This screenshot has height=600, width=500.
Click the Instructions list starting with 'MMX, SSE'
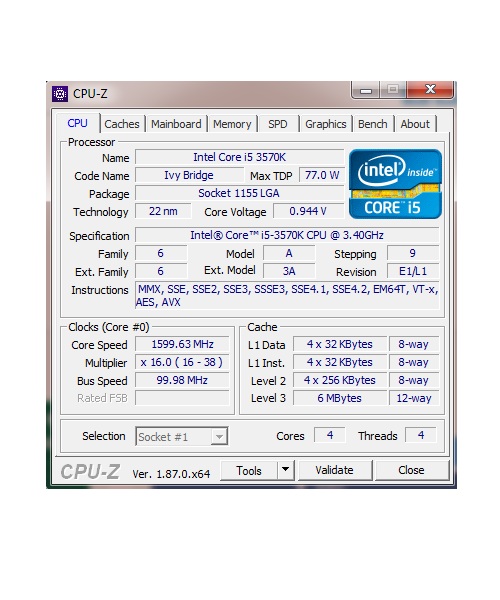tap(287, 295)
